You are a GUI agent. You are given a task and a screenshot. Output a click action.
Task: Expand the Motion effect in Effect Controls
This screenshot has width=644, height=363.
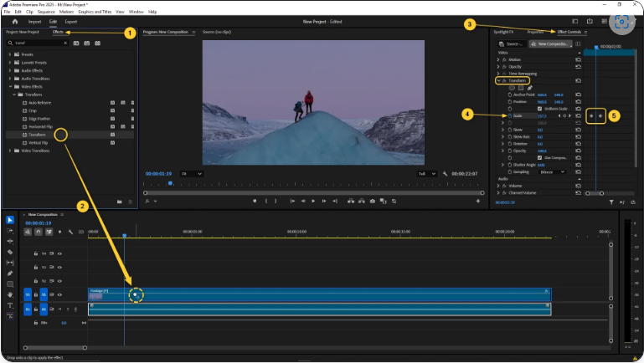[x=498, y=60]
